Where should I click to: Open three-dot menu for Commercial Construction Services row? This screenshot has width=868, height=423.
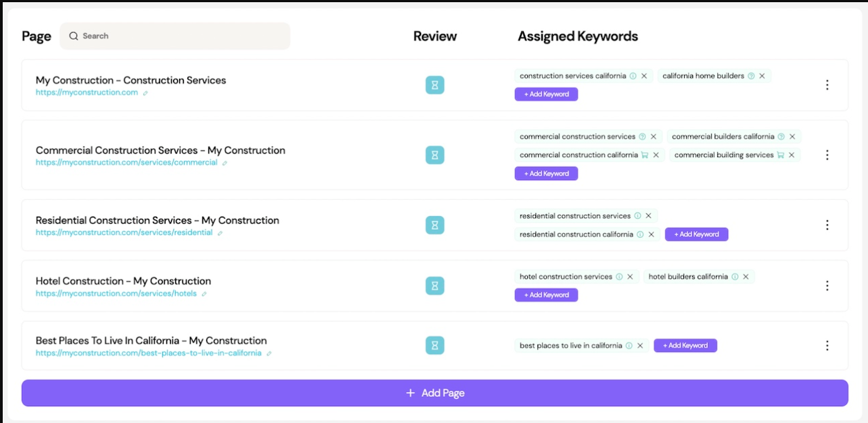[827, 155]
